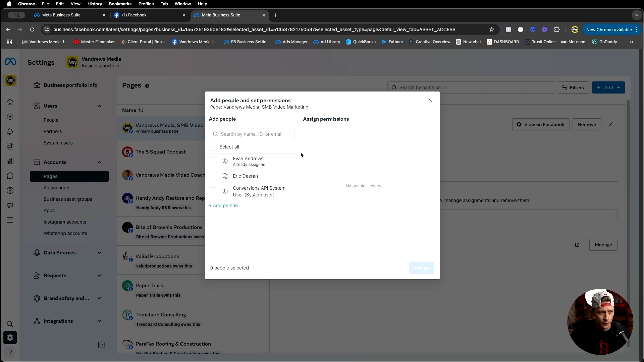Open the Profiles menu

point(146,4)
